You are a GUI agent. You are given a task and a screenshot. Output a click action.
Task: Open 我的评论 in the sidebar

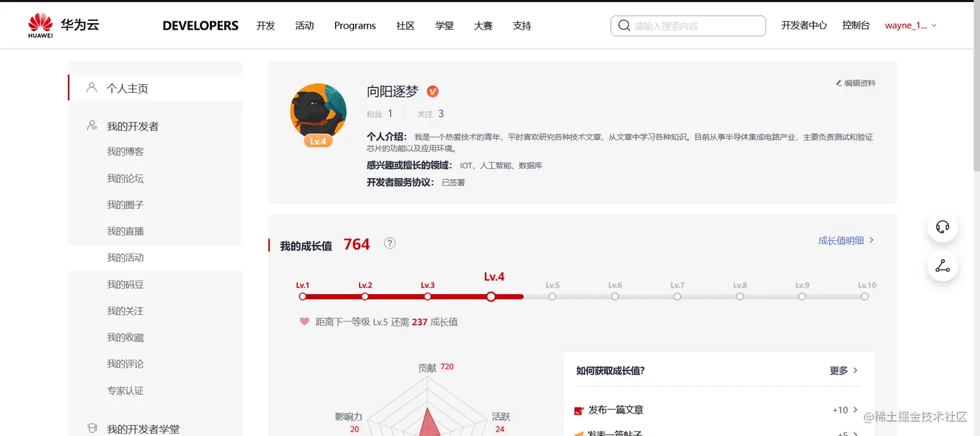[126, 364]
